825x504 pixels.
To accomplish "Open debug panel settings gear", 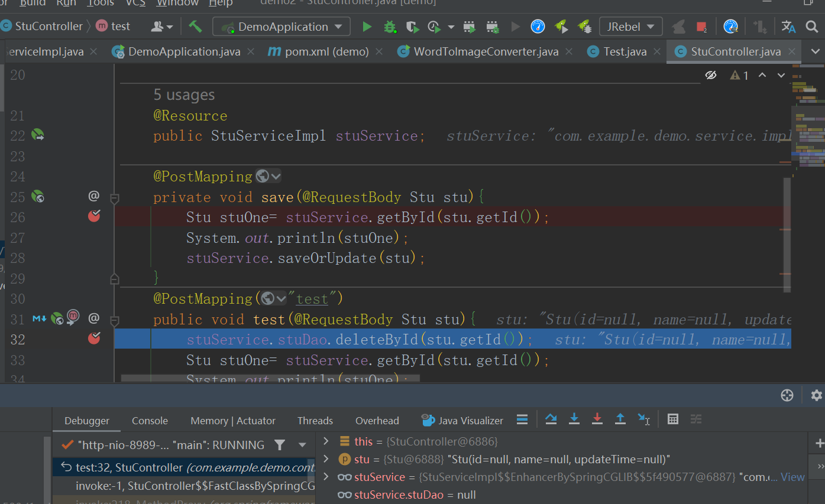I will coord(817,395).
